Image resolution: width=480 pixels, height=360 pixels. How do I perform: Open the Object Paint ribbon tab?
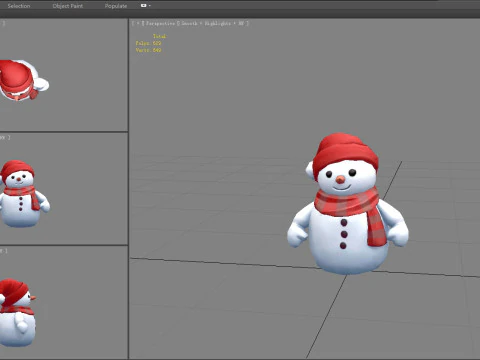pos(68,6)
